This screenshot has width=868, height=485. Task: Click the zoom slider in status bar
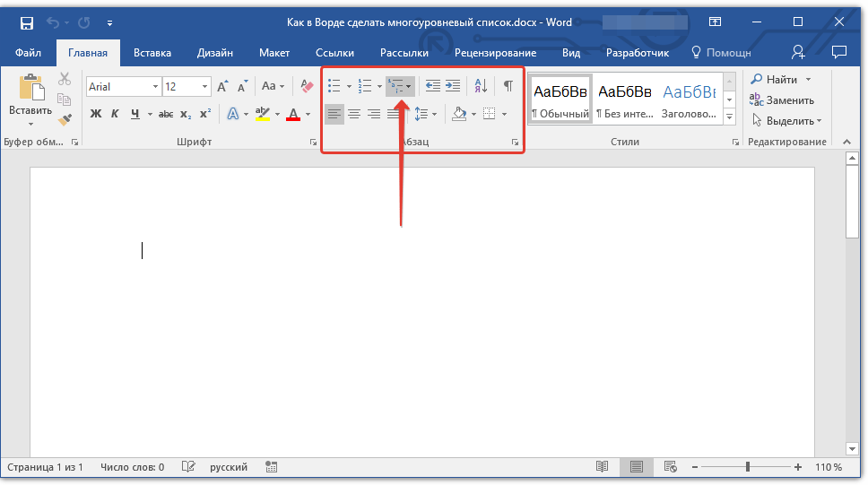[x=748, y=467]
